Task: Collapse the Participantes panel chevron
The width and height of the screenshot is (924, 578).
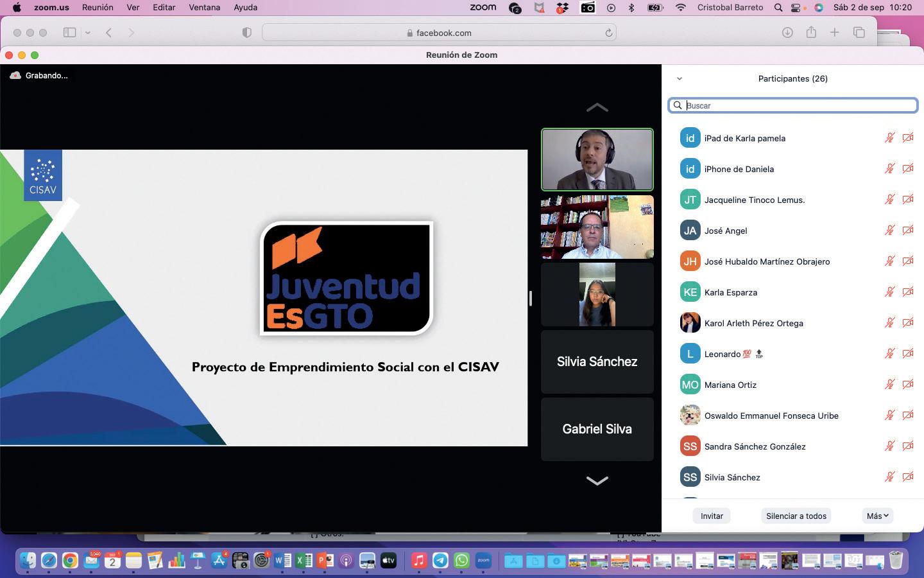Action: (x=680, y=79)
